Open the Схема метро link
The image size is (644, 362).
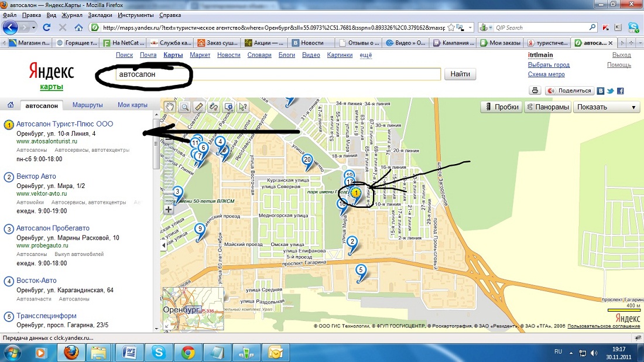[546, 74]
